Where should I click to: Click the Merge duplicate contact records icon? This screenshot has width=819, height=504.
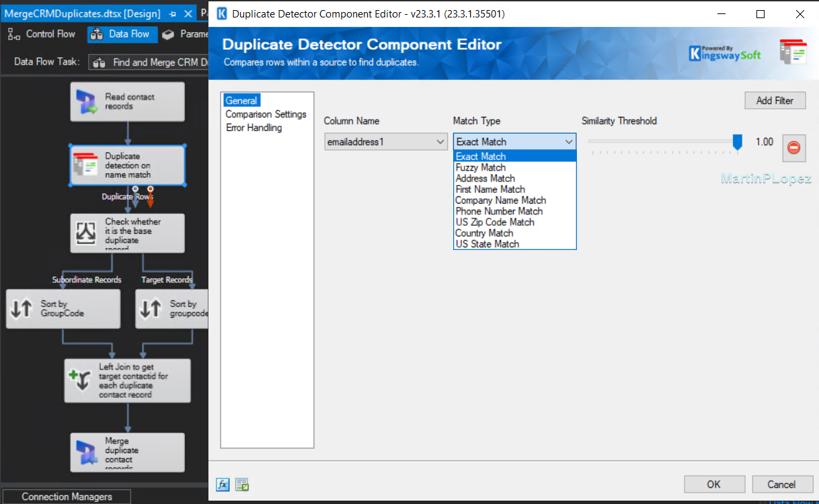tap(87, 452)
